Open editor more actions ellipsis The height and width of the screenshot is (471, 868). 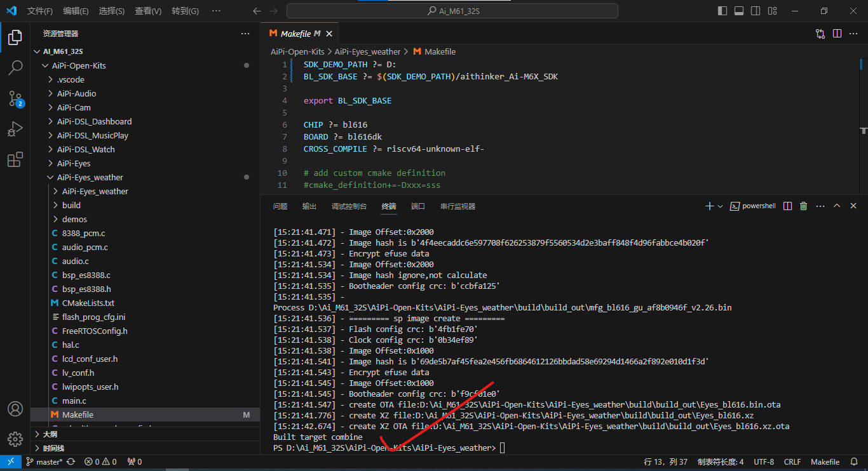pos(854,34)
